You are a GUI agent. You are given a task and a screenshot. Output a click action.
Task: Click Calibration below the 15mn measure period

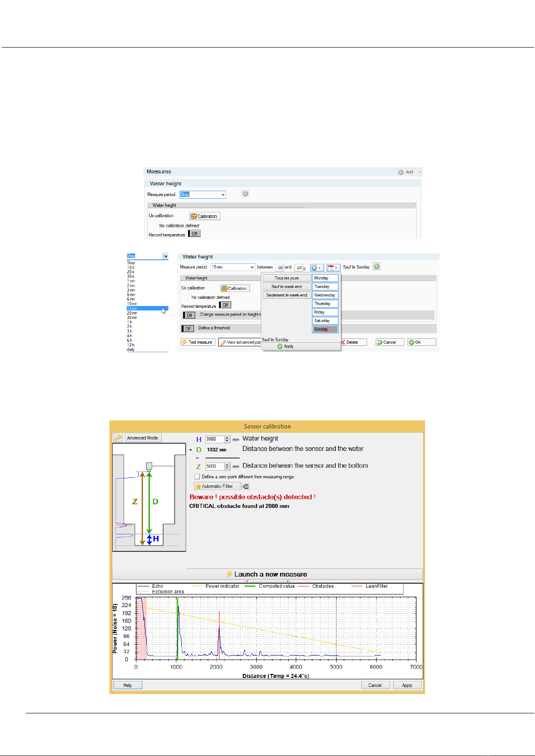click(235, 288)
